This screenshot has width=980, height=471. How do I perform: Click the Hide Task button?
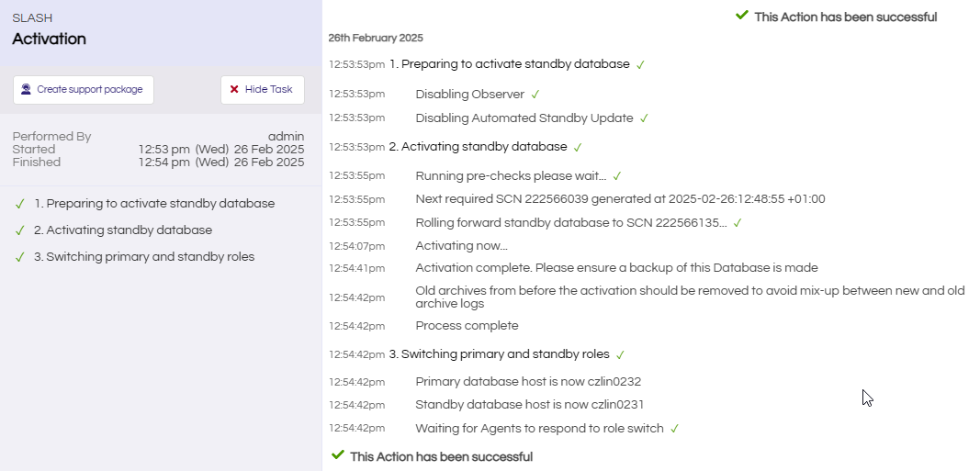coord(263,89)
